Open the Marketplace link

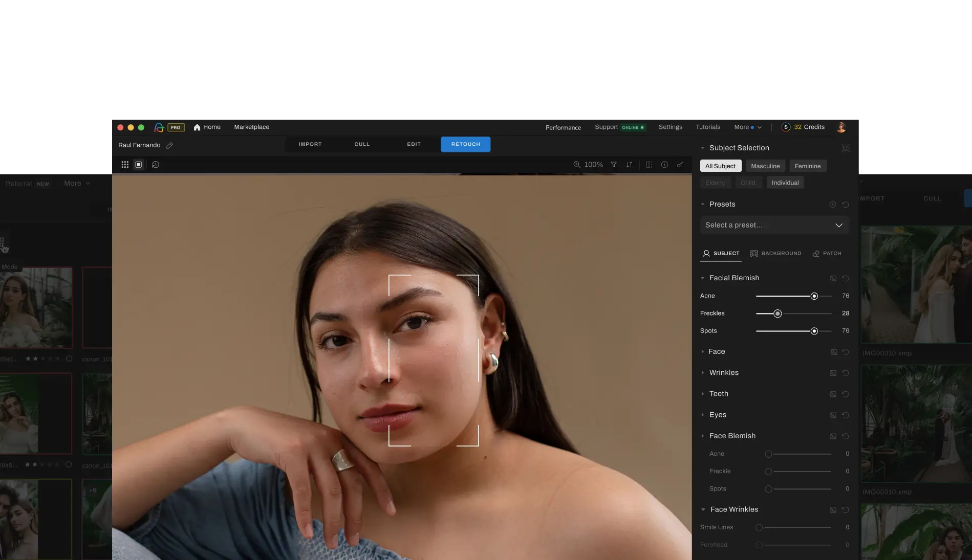click(251, 127)
